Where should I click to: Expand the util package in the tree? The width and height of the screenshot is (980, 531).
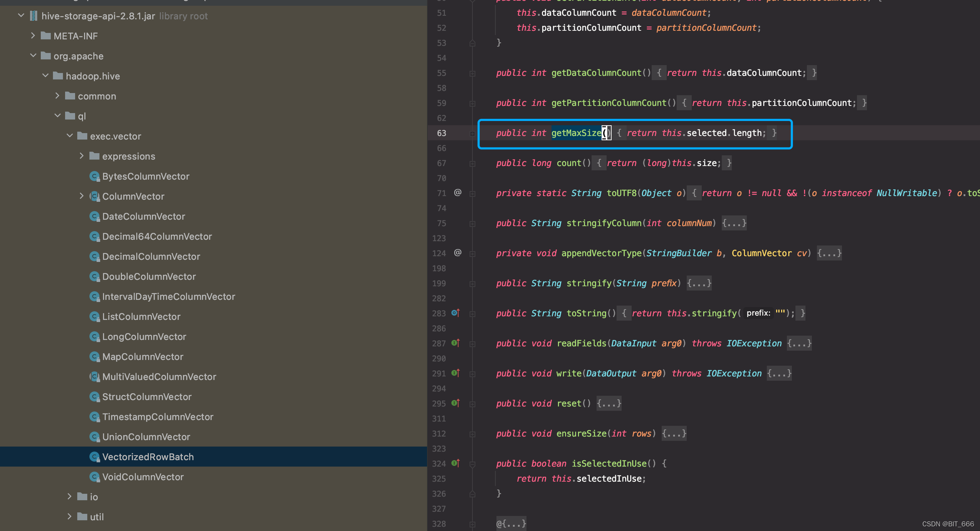coord(70,516)
